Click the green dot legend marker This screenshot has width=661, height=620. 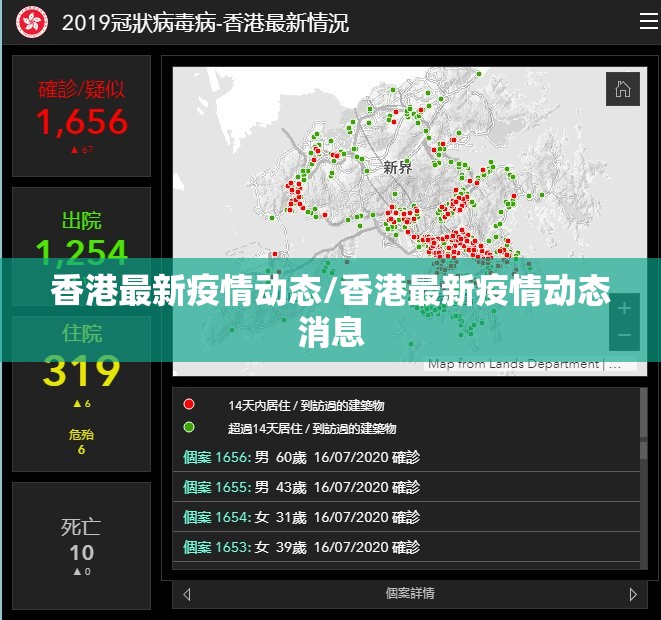pyautogui.click(x=189, y=427)
